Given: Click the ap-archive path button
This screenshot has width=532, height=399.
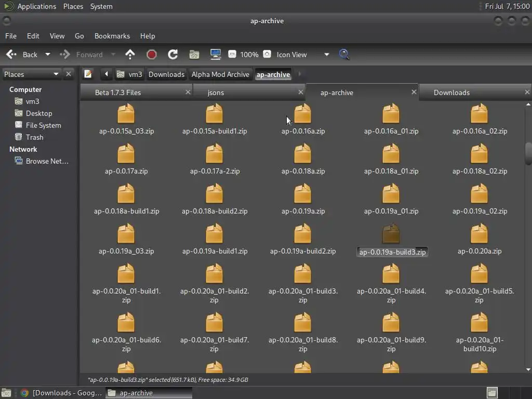Looking at the screenshot, I should [x=273, y=74].
